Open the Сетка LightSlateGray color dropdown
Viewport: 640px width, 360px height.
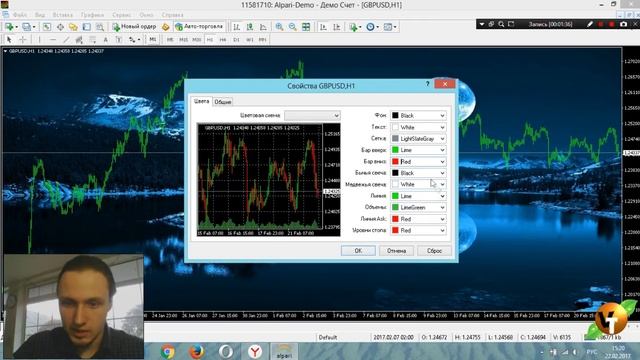[418, 139]
